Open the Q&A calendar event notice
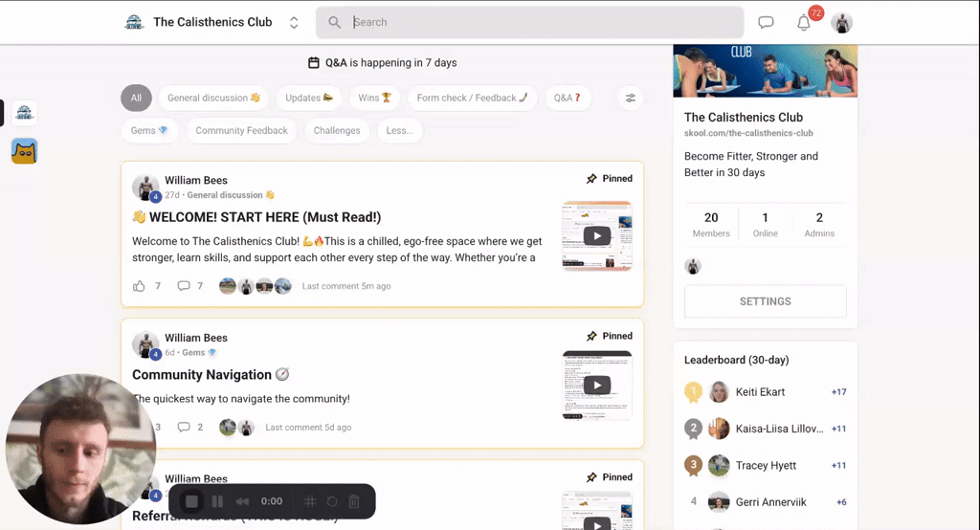This screenshot has width=980, height=530. tap(383, 62)
